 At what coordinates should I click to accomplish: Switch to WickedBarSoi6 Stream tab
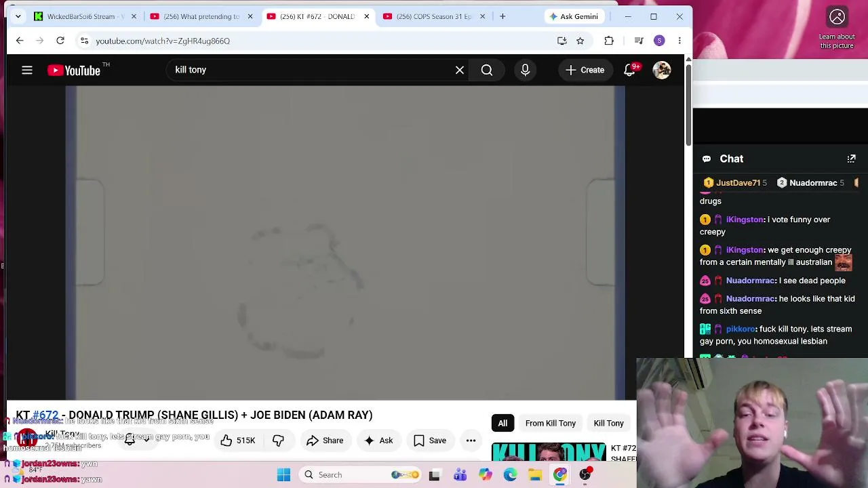pyautogui.click(x=86, y=16)
